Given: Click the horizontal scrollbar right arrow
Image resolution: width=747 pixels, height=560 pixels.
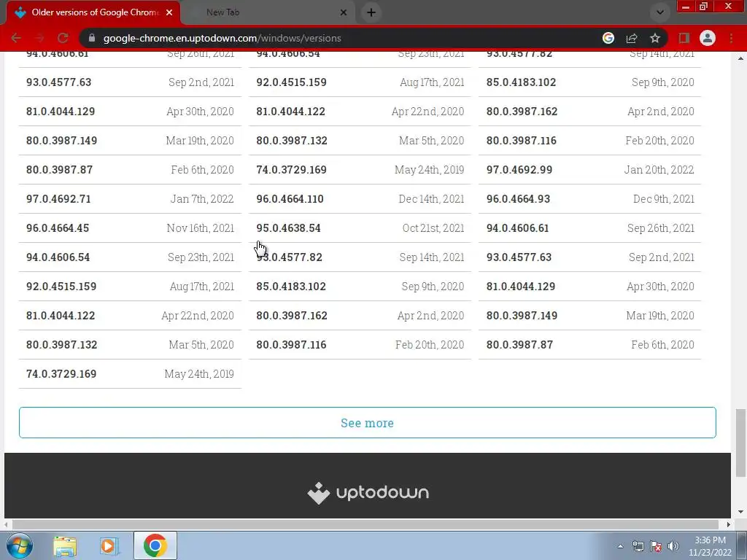Looking at the screenshot, I should 728,524.
